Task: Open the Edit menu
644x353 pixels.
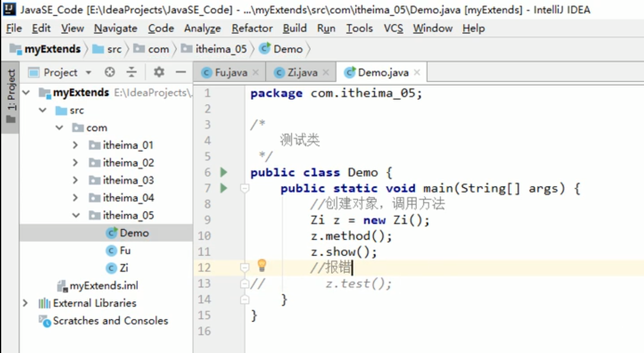Action: (x=41, y=29)
